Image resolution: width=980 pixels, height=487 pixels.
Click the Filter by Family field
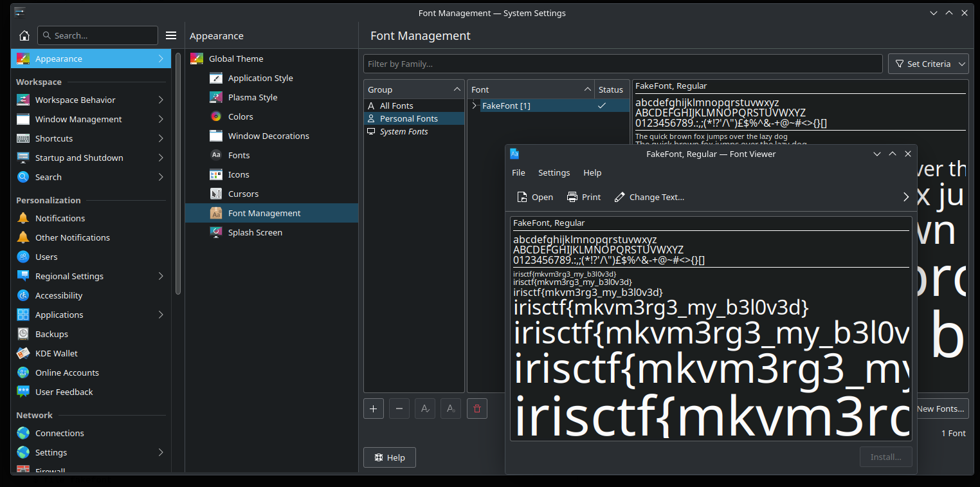coord(622,64)
